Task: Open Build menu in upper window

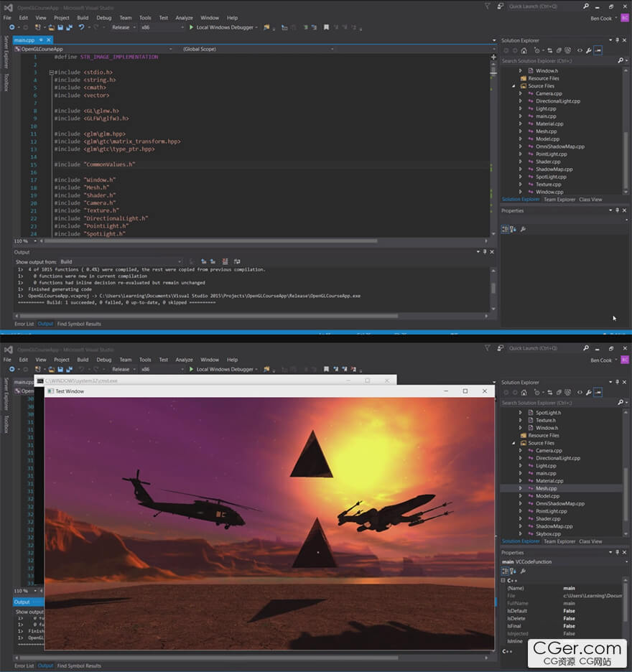Action: click(83, 18)
